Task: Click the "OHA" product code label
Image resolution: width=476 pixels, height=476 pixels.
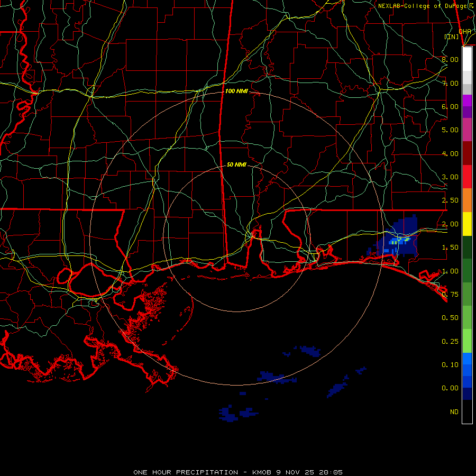Action: tap(465, 31)
